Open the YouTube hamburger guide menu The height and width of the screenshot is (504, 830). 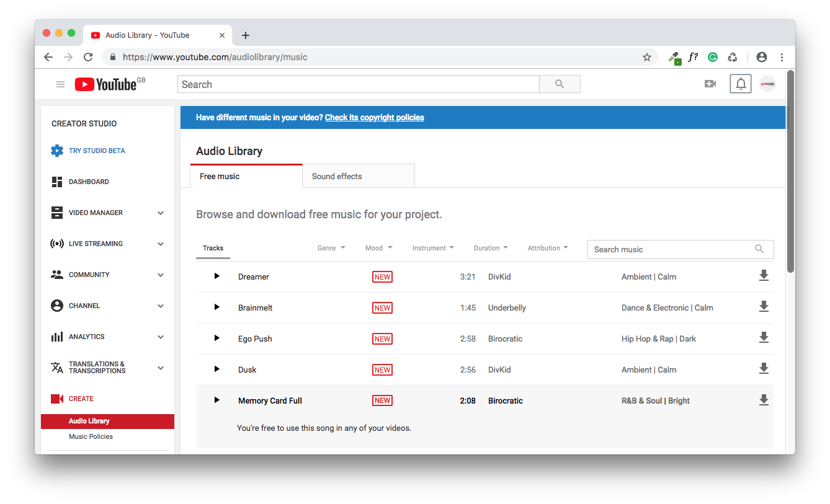(x=60, y=84)
